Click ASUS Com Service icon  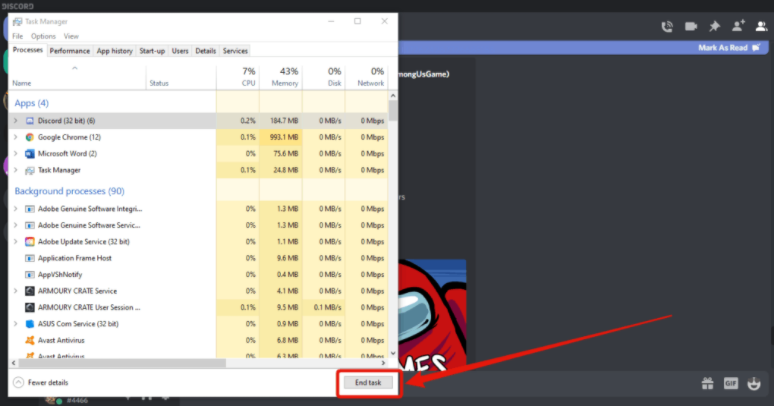[30, 324]
